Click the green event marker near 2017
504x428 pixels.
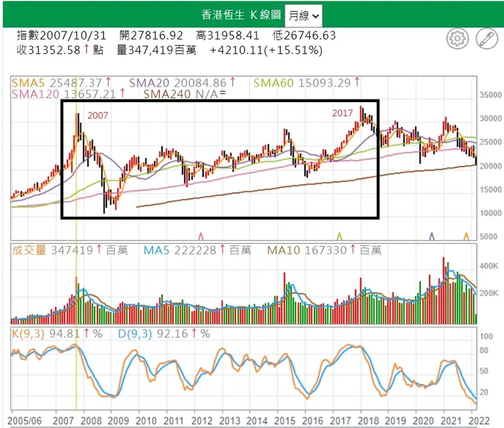click(339, 236)
